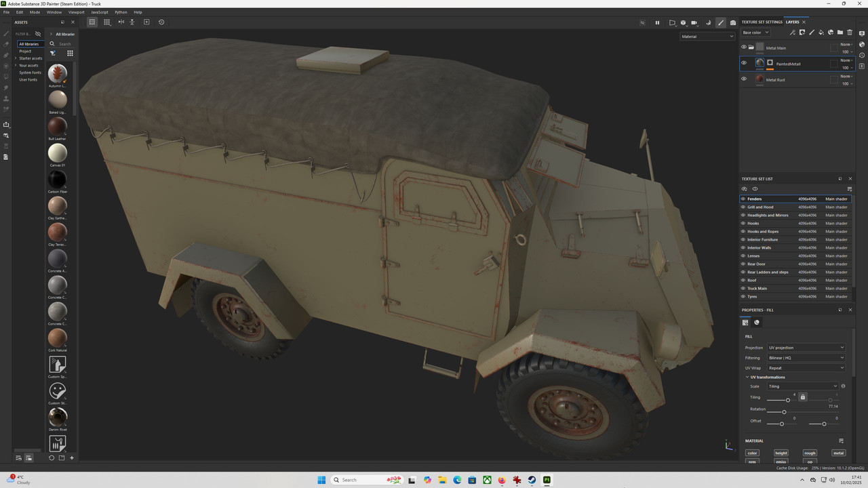
Task: Expand the Starter assets tree item
Action: (16, 58)
